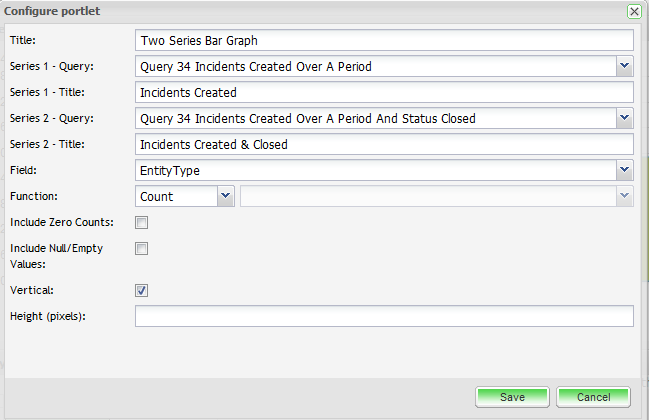Click the Series 1 query text box
This screenshot has height=420, width=649.
coord(375,67)
